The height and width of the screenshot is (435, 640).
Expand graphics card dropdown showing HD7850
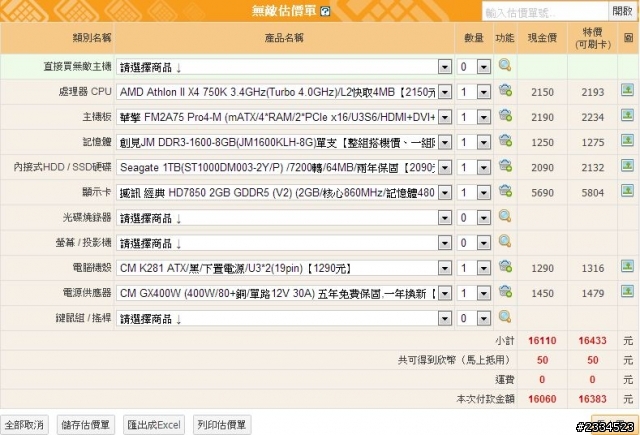coord(445,193)
